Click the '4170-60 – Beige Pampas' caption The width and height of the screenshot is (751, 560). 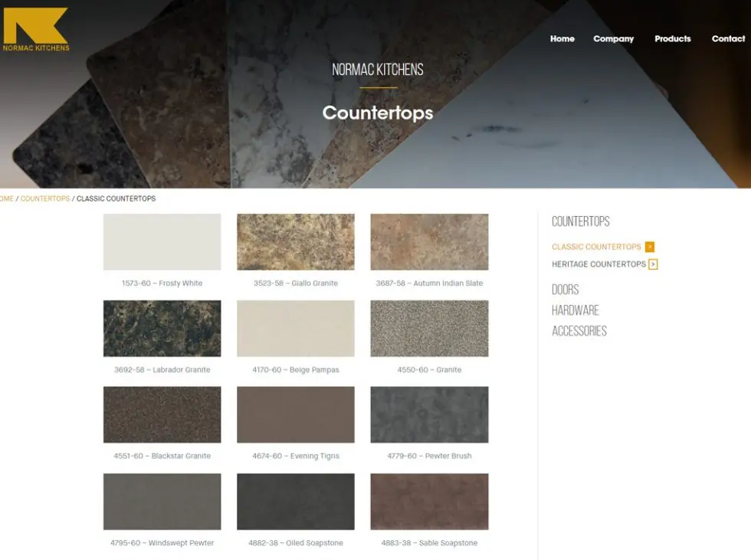[296, 370]
